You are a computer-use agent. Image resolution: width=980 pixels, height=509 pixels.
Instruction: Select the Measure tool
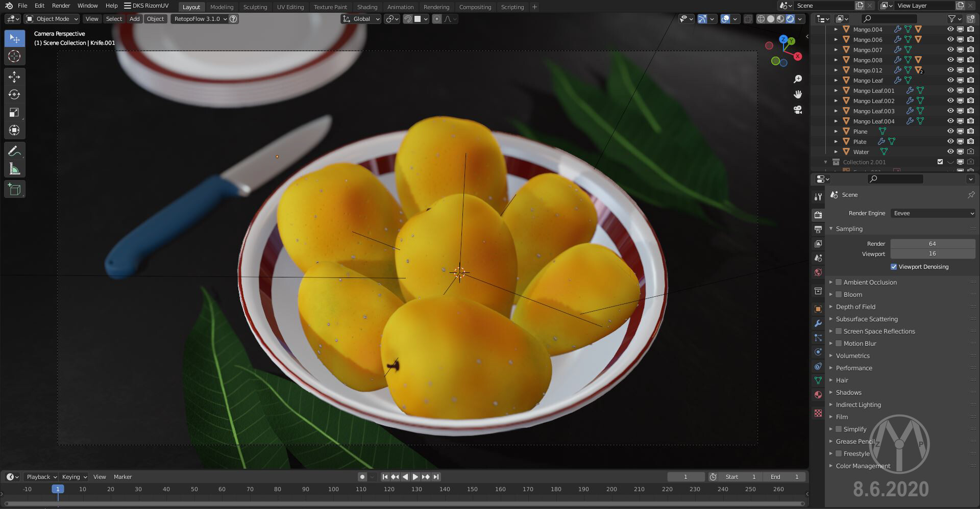click(14, 169)
